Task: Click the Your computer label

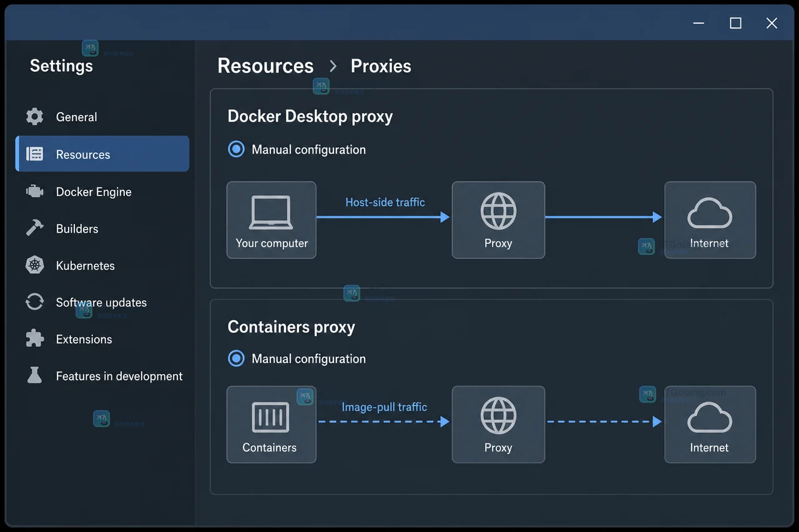Action: pos(272,243)
